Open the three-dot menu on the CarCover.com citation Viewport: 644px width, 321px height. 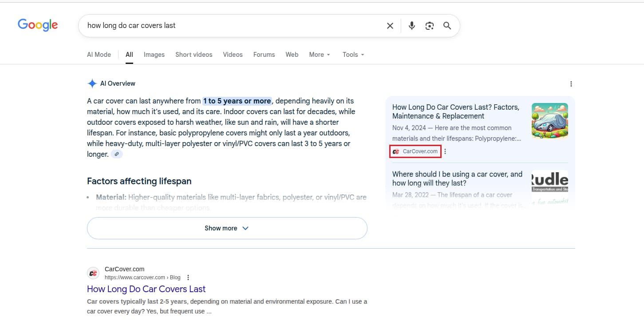[445, 151]
